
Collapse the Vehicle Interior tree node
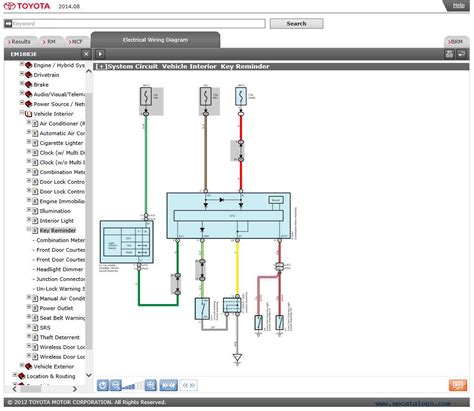click(x=22, y=113)
